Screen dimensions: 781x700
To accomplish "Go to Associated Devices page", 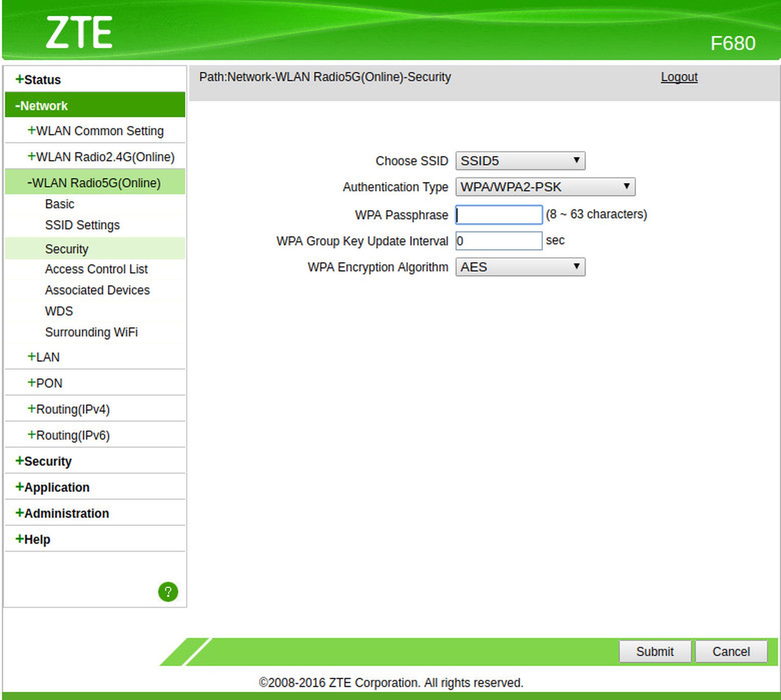I will click(97, 290).
